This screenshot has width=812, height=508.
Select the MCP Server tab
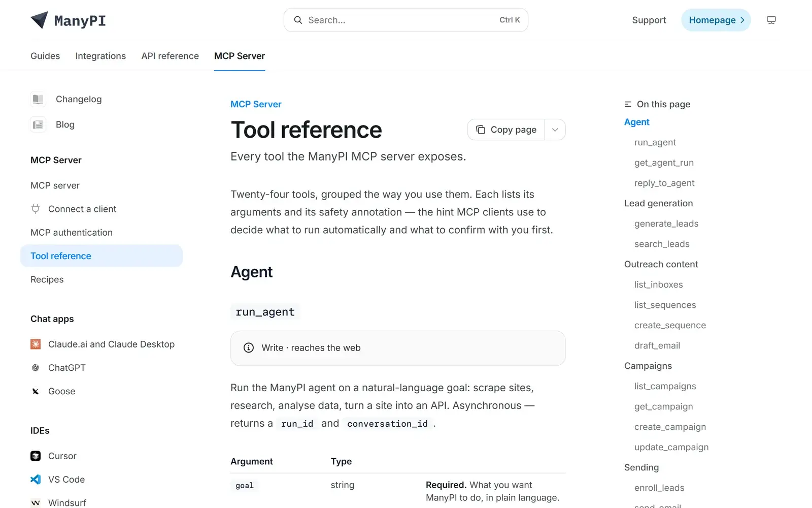pyautogui.click(x=240, y=56)
